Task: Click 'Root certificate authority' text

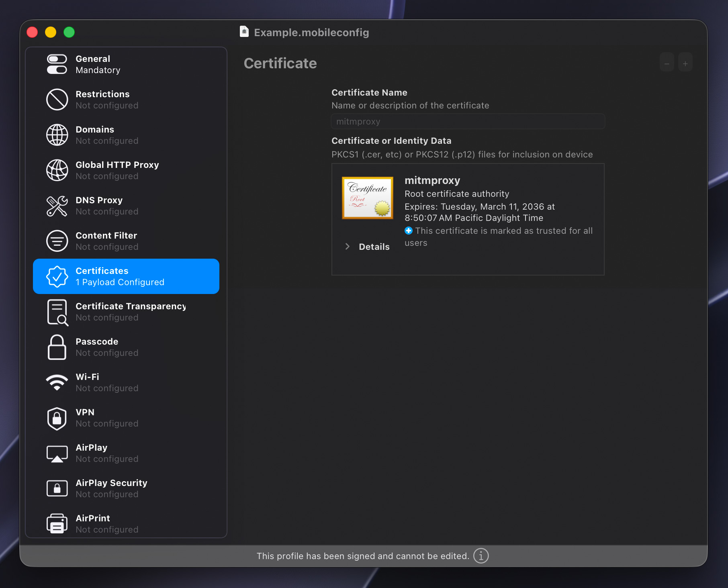Action: pos(457,194)
